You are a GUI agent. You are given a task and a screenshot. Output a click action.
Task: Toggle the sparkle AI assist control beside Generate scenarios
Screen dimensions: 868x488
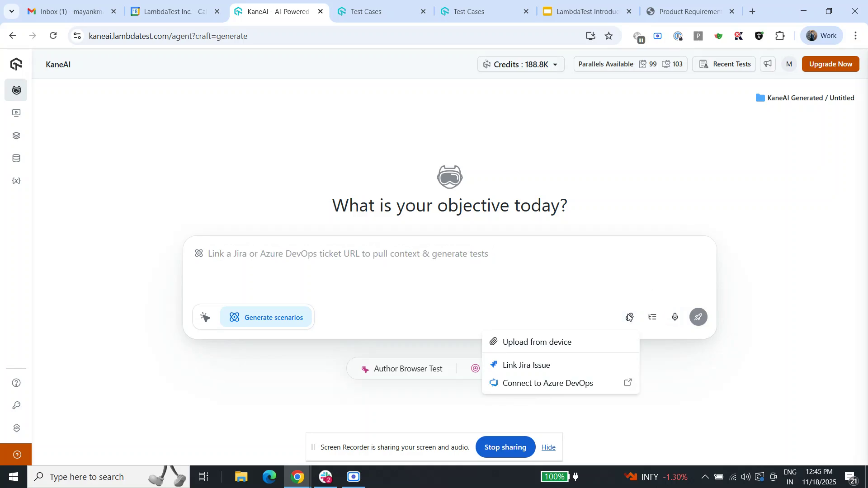[x=205, y=317]
